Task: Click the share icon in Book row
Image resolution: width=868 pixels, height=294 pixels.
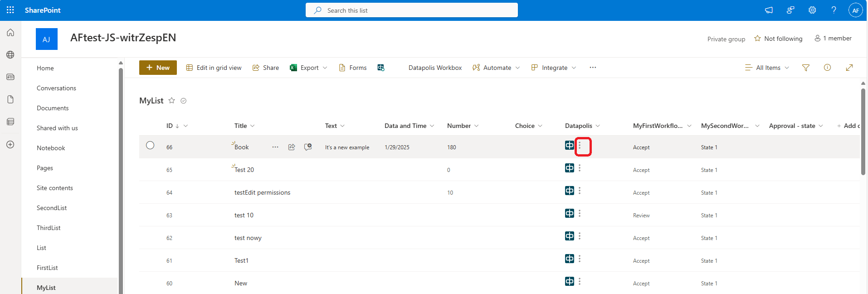Action: tap(292, 147)
